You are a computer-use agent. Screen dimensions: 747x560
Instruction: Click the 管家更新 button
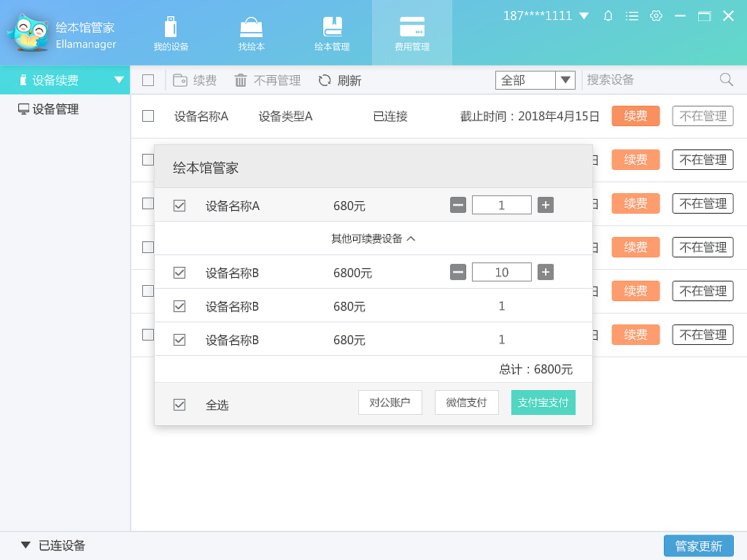(x=698, y=545)
